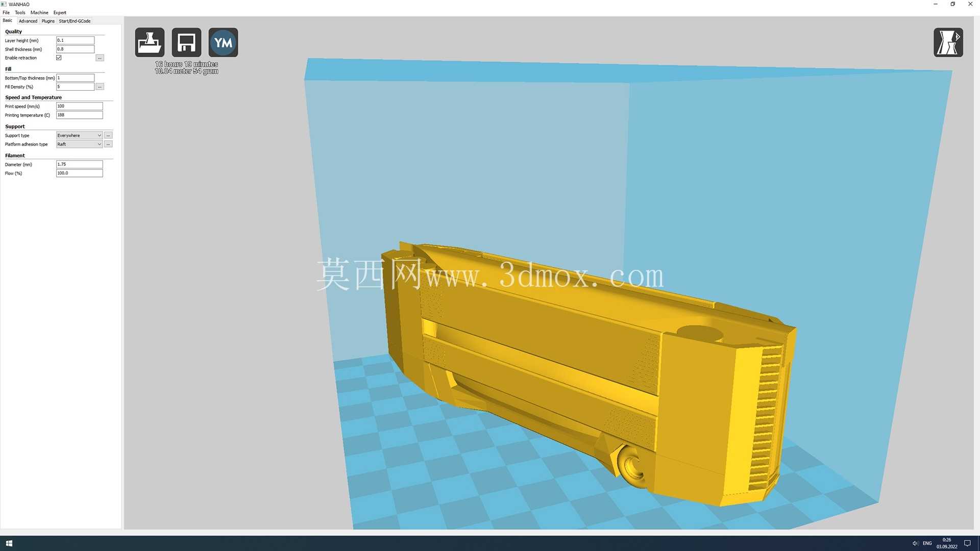Open the taskbar clock and date
The image size is (980, 551).
[947, 543]
